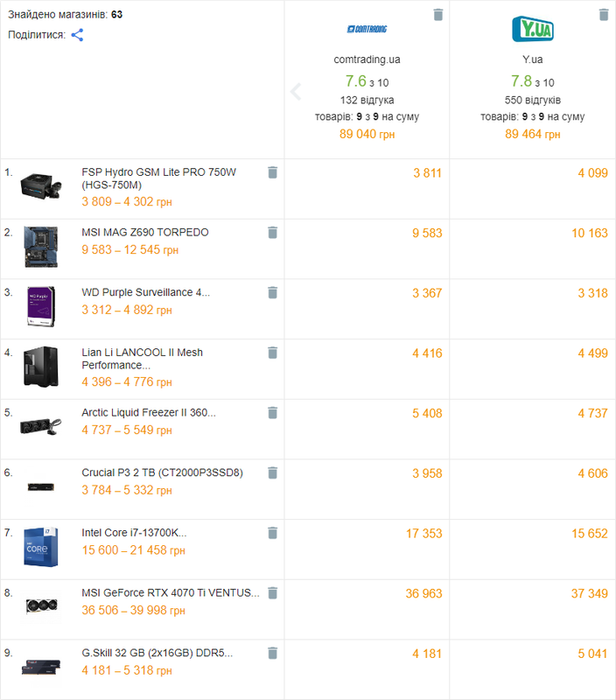Click comtrading.ua price 9 583 for motherboard
Viewport: 616px width, 700px height.
tap(427, 233)
